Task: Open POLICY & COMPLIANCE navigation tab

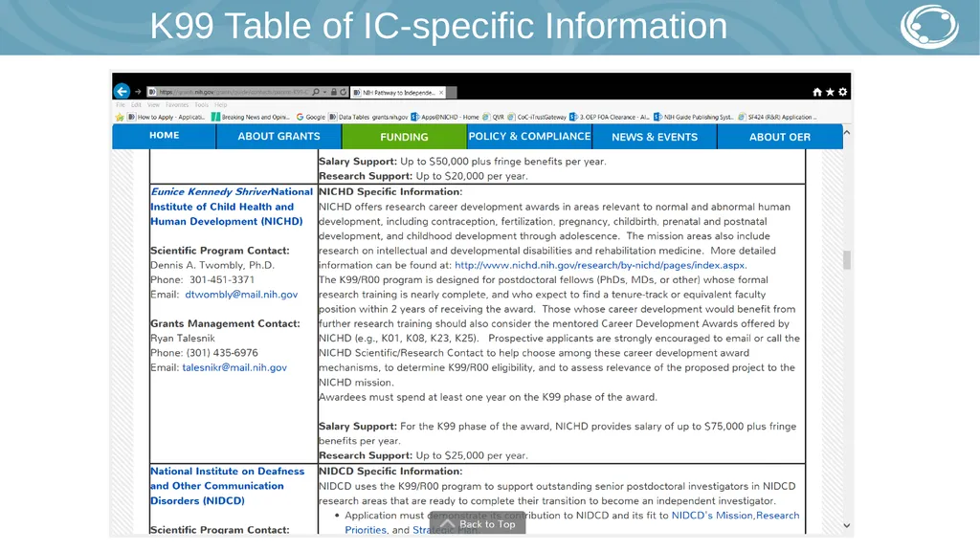Action: click(x=529, y=136)
